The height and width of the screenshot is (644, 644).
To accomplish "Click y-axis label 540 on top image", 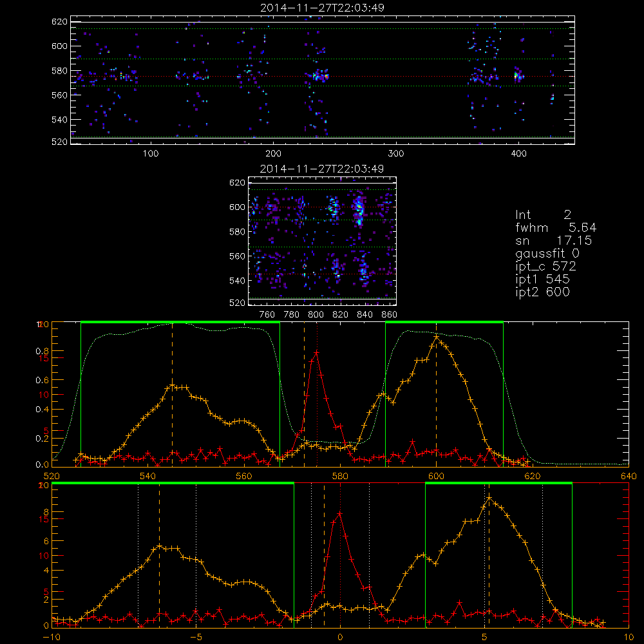I will pyautogui.click(x=59, y=120).
